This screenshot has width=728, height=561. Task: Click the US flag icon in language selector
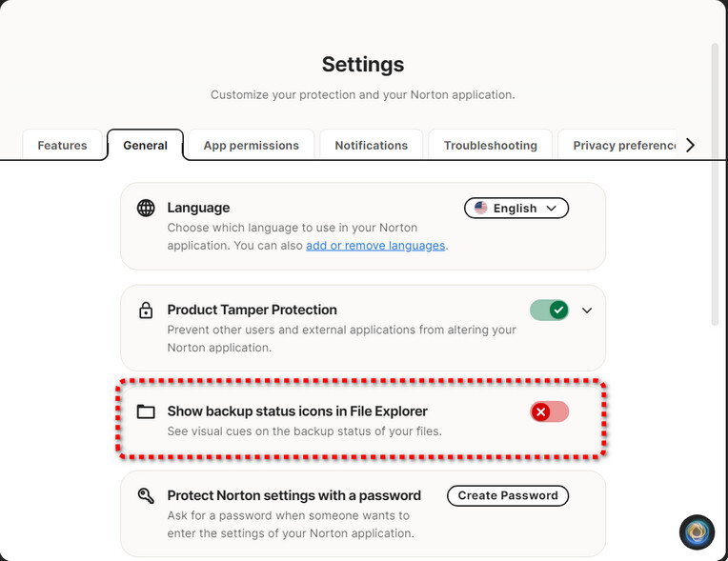(481, 208)
